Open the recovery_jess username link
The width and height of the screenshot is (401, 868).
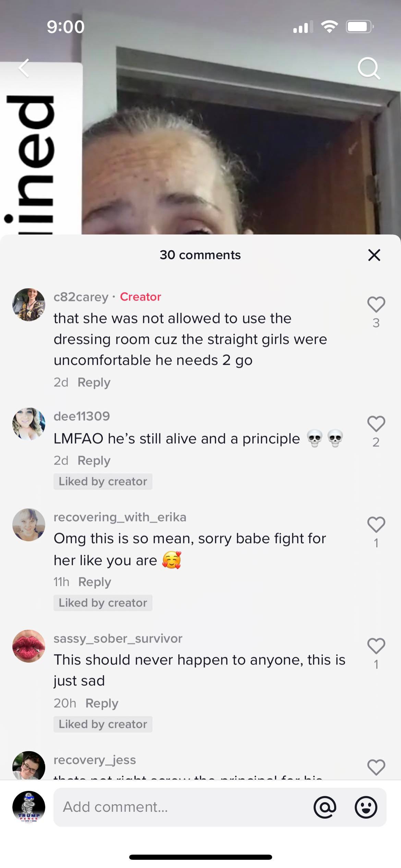click(95, 760)
